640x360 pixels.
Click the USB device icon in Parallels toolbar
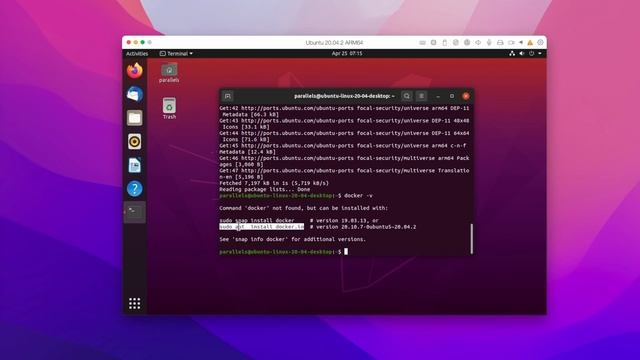444,42
